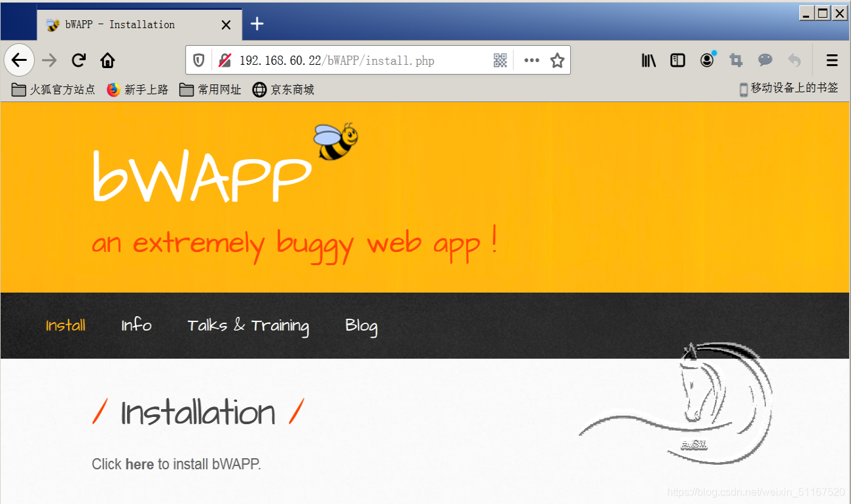The height and width of the screenshot is (504, 851).
Task: Open the 新手上路 bookmark
Action: pos(137,90)
